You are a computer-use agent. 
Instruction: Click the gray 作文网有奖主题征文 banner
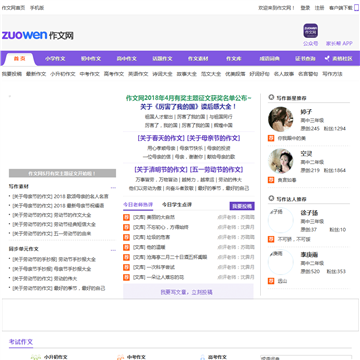(62, 173)
